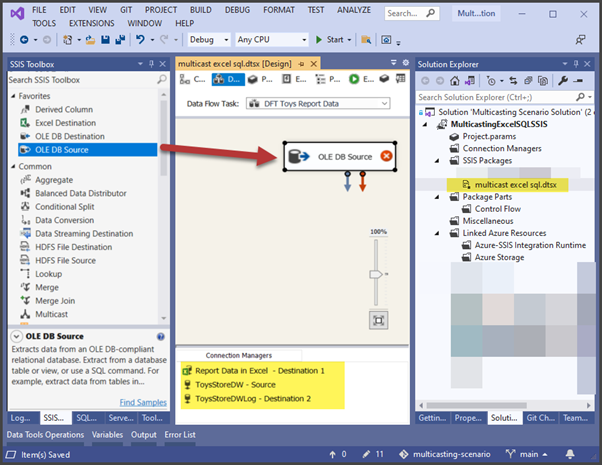Select Multicast in the toolbox
This screenshot has width=602, height=465.
(x=51, y=314)
